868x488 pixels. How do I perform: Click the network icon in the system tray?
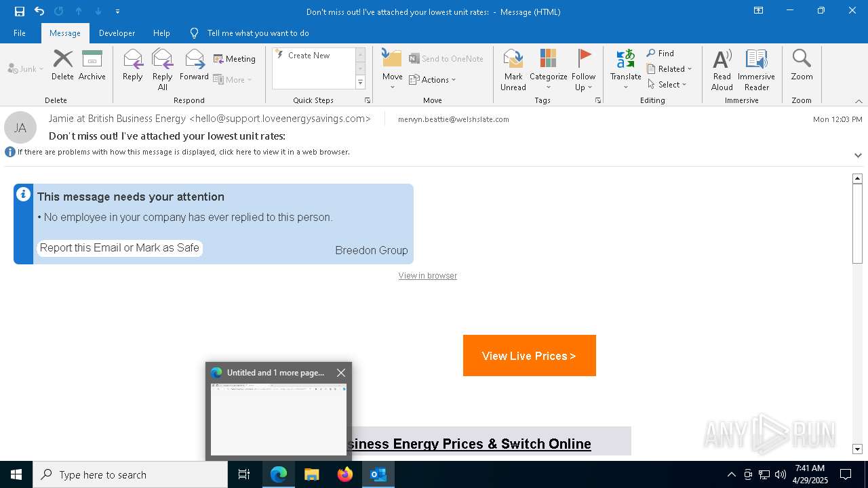point(764,474)
